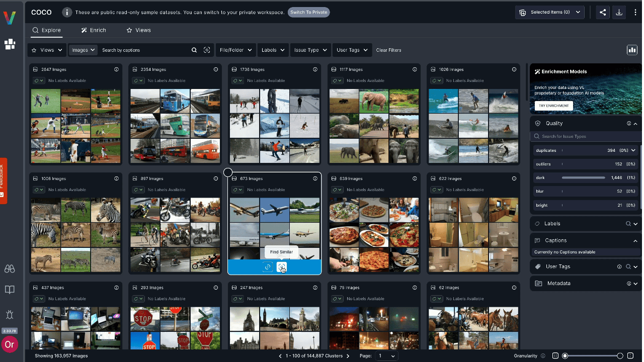Click the search magnifier in caption search
This screenshot has width=644, height=362.
(x=194, y=50)
